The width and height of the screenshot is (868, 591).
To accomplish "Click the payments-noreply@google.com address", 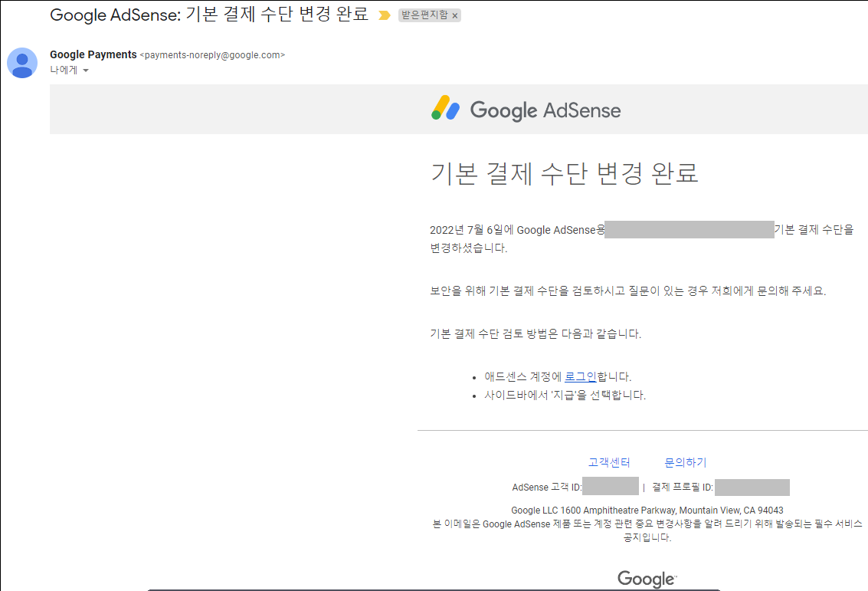I will tap(212, 55).
